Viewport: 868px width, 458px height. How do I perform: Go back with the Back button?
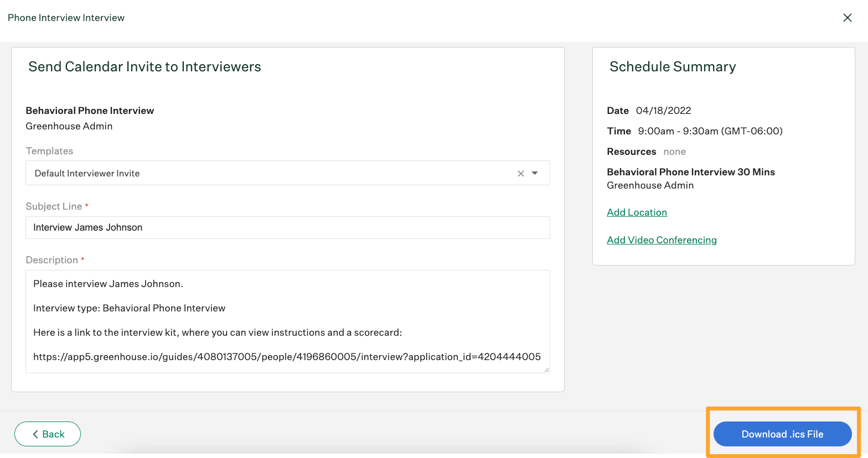[48, 434]
